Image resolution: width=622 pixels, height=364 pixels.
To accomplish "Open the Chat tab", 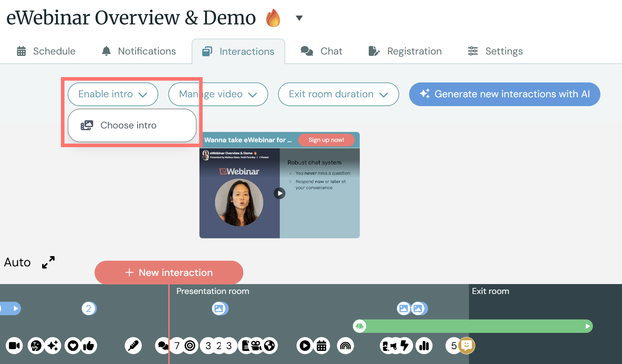I will click(x=321, y=51).
